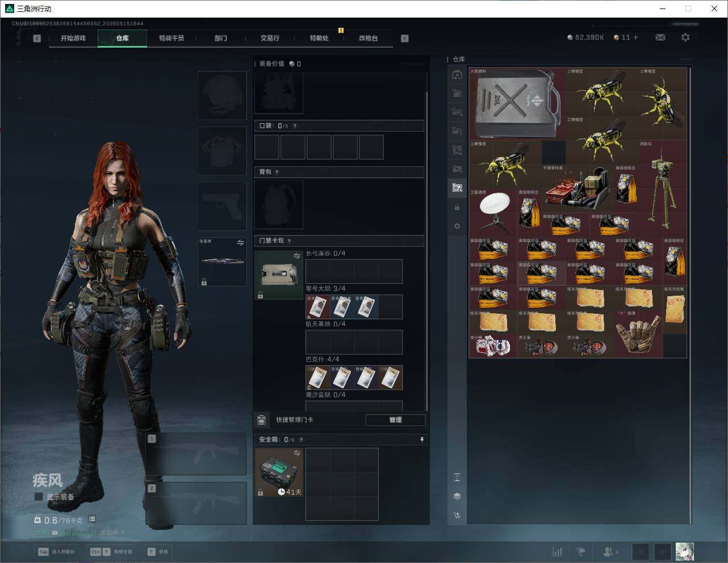This screenshot has width=728, height=563.
Task: Select primary weapon slot 2
Action: [196, 503]
